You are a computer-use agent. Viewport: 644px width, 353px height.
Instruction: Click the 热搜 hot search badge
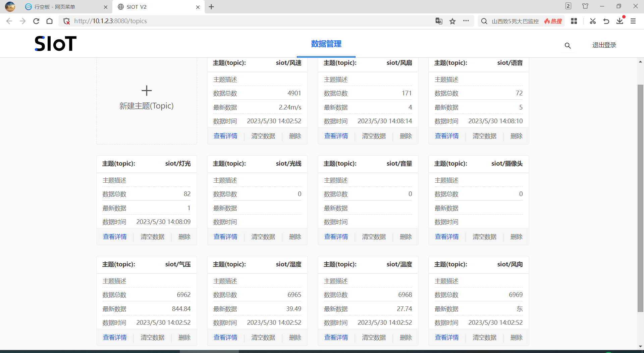pyautogui.click(x=553, y=21)
